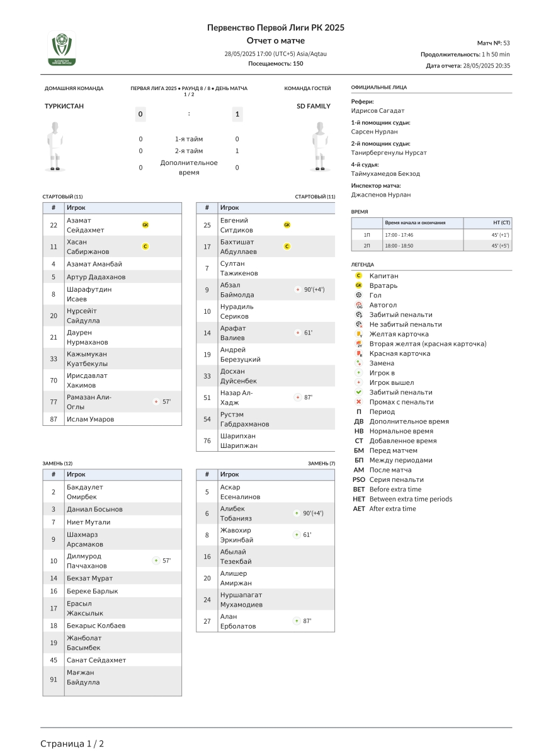The image size is (534, 756).
Task: Click the GK badge beside Евгений Ситдиков
Action: click(287, 225)
